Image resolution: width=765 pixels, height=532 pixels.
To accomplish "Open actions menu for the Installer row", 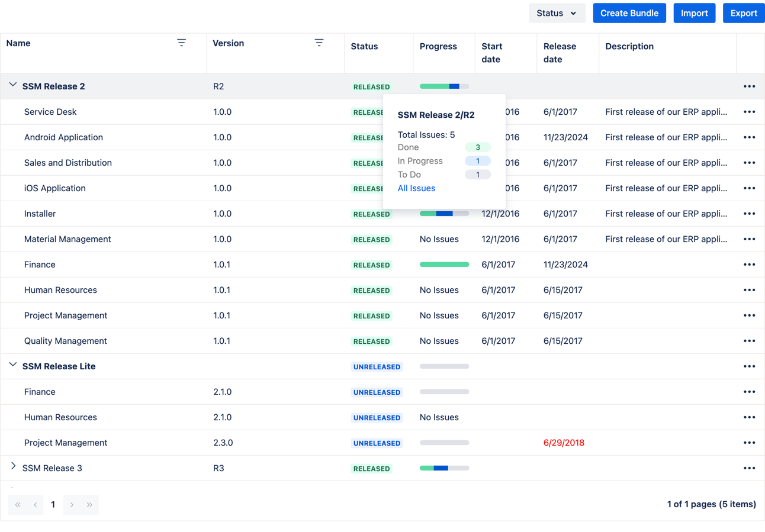I will click(749, 214).
